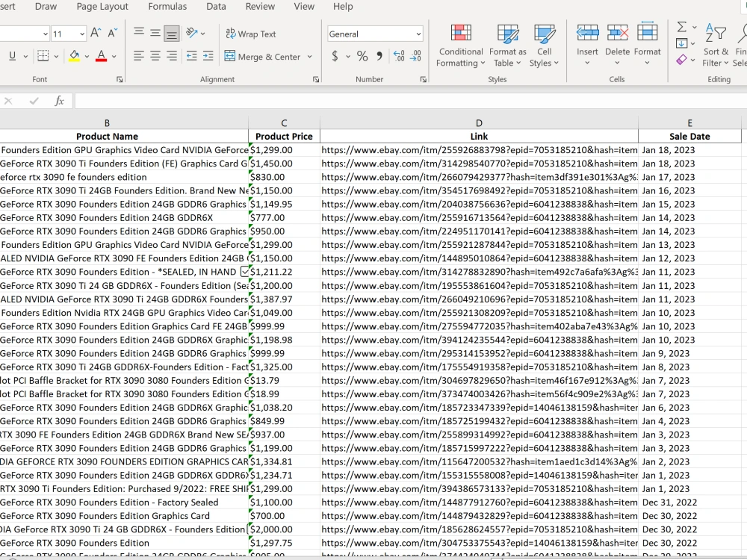Switch to the Draw tab
747x560 pixels.
tap(46, 7)
